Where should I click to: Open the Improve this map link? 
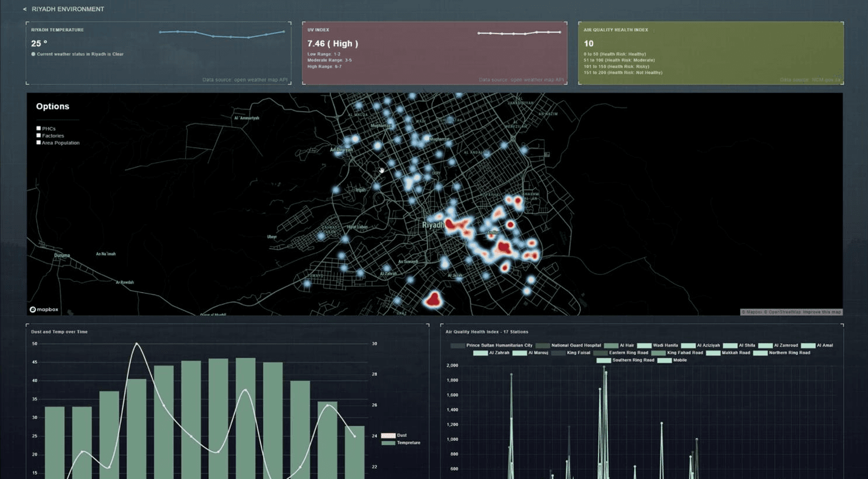point(822,312)
